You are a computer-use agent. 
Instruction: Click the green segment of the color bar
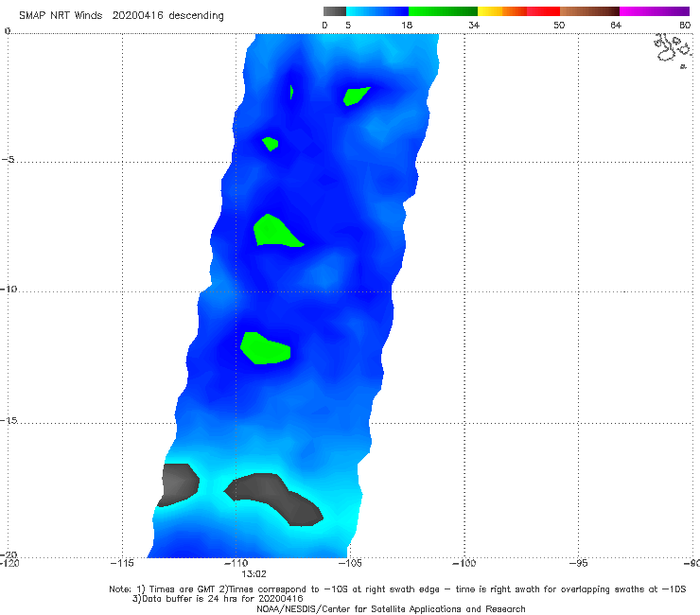443,11
